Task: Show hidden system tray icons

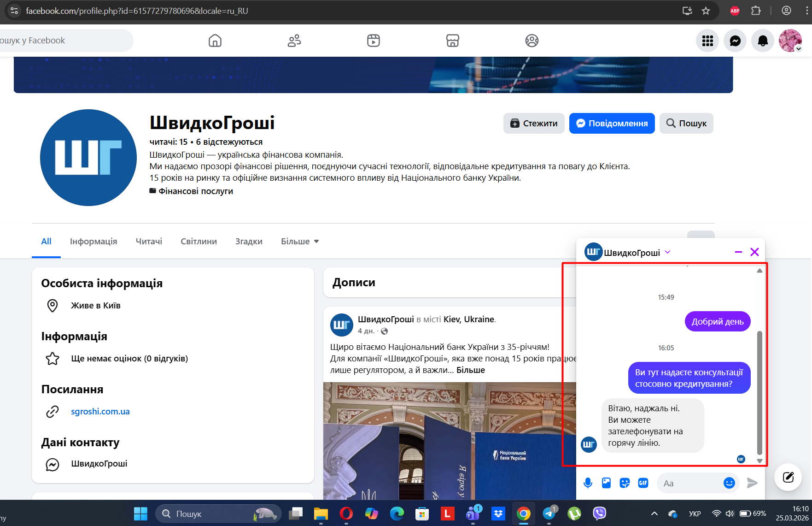Action: 654,514
